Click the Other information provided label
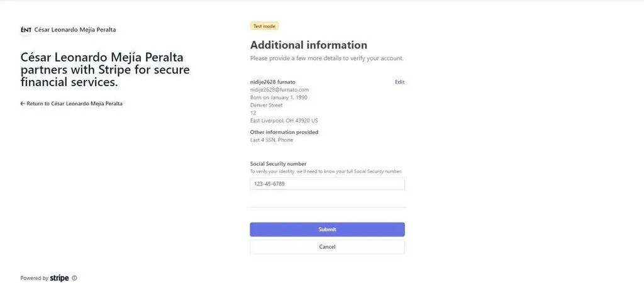644x283 pixels. [284, 132]
